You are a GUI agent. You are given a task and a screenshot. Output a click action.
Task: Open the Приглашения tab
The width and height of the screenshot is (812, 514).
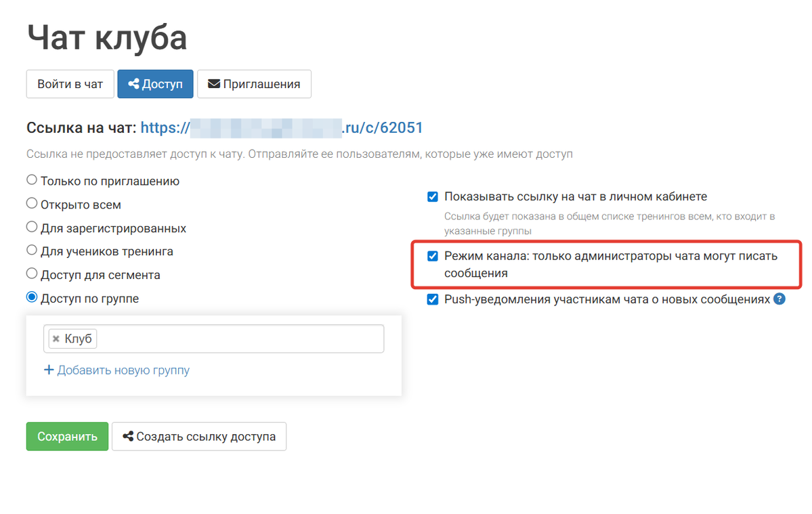coord(254,83)
